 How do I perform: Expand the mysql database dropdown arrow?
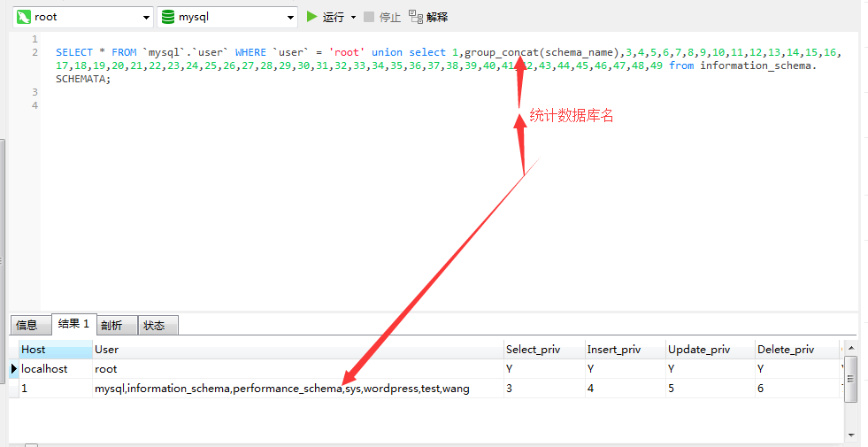point(291,17)
